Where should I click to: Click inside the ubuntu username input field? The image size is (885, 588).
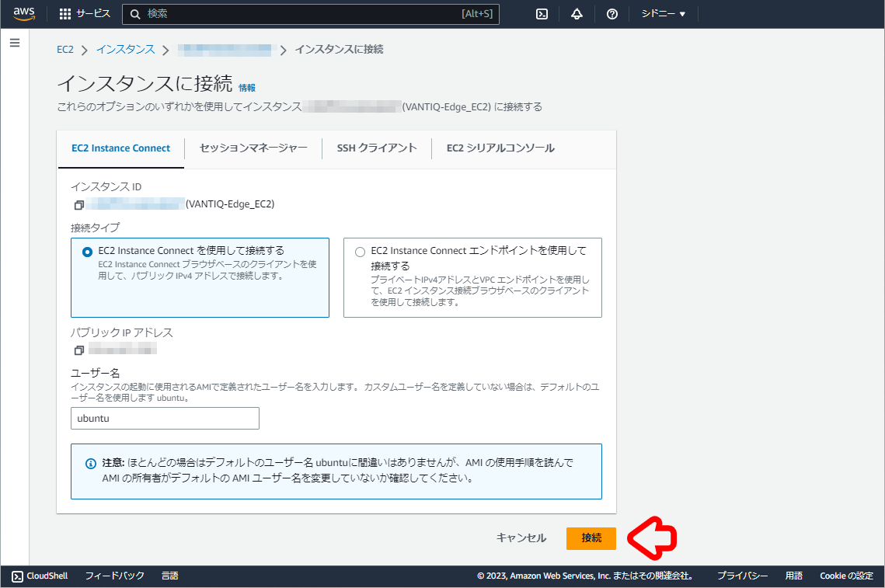(x=164, y=418)
